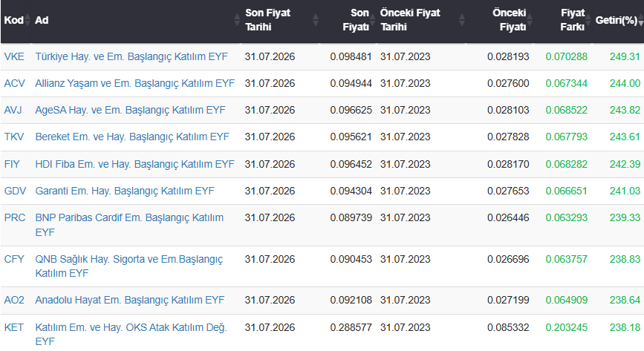Select last price 0.288577
644x351 pixels.
(351, 327)
